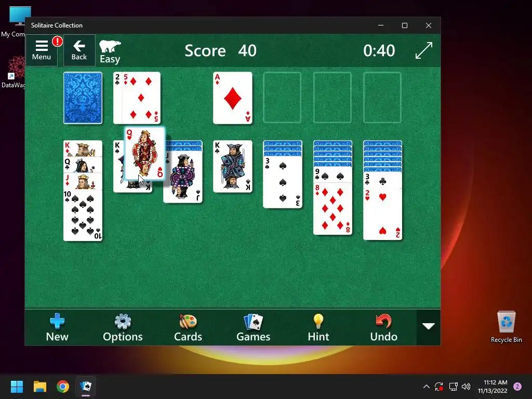
Task: Maximize the Solitaire Collection window
Action: point(404,25)
